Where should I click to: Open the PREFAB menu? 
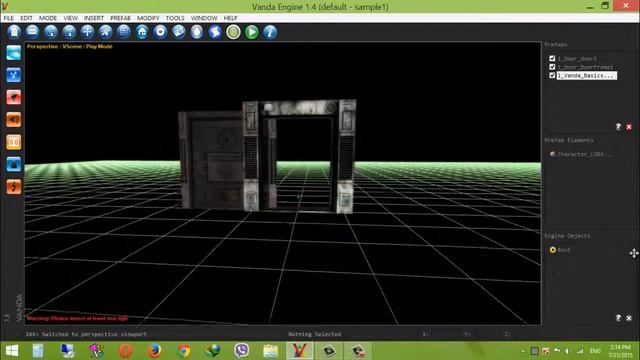click(x=120, y=18)
